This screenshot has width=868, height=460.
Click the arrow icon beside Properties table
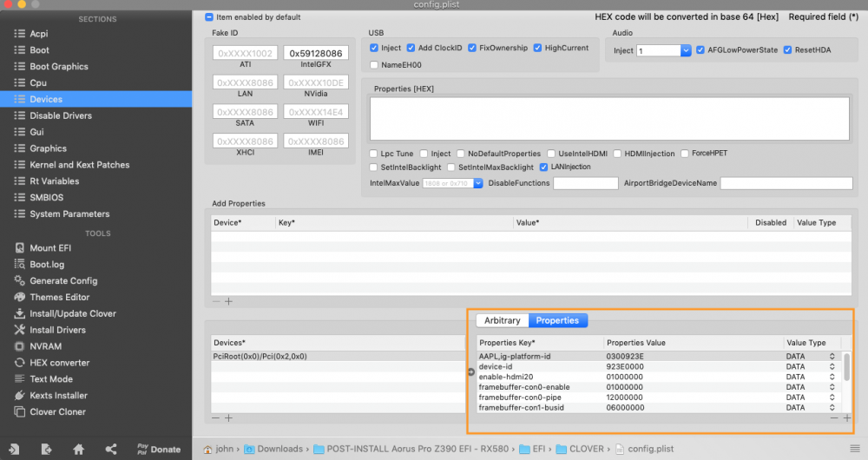point(471,372)
